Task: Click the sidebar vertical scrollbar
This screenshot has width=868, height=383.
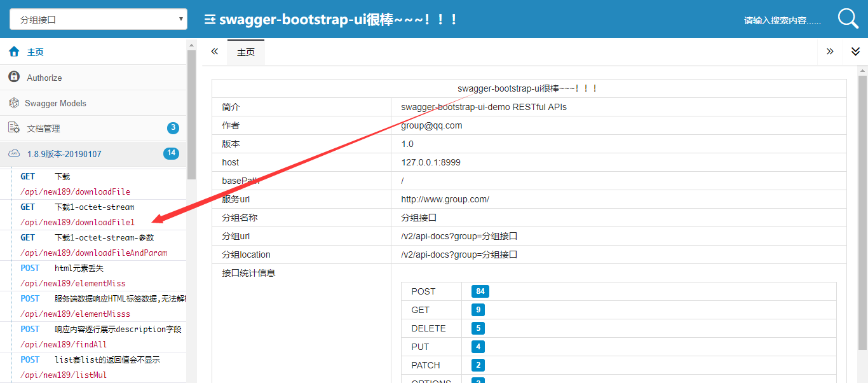Action: point(191,115)
